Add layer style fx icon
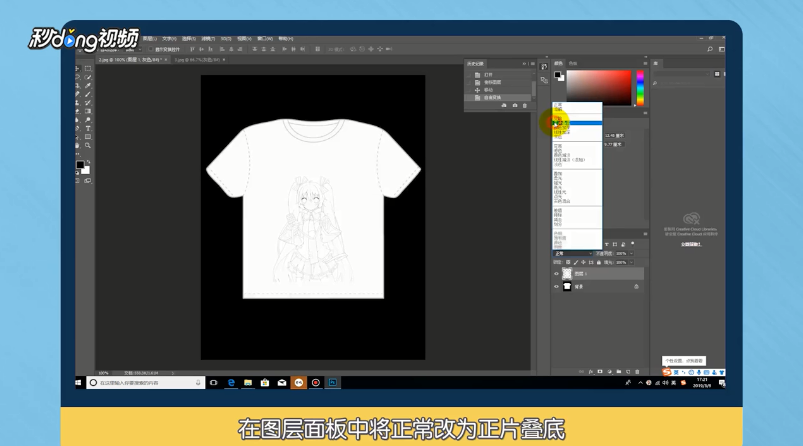Image resolution: width=803 pixels, height=446 pixels. (591, 372)
